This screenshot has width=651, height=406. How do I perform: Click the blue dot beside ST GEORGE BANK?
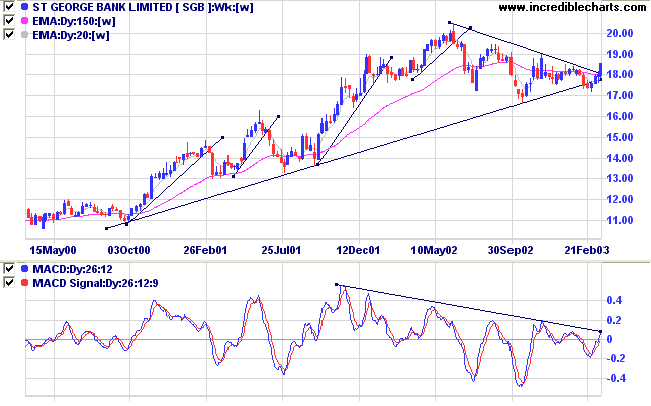click(x=24, y=7)
